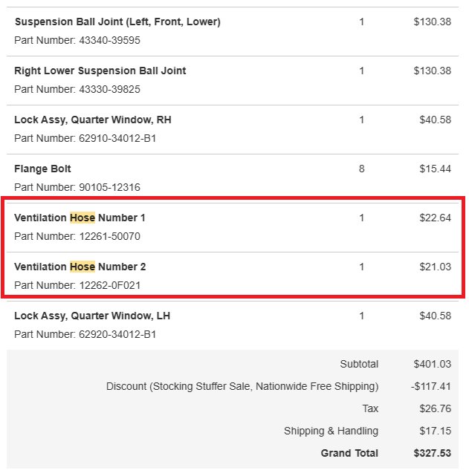Click part number 12261-50070
The height and width of the screenshot is (476, 469).
(110, 236)
